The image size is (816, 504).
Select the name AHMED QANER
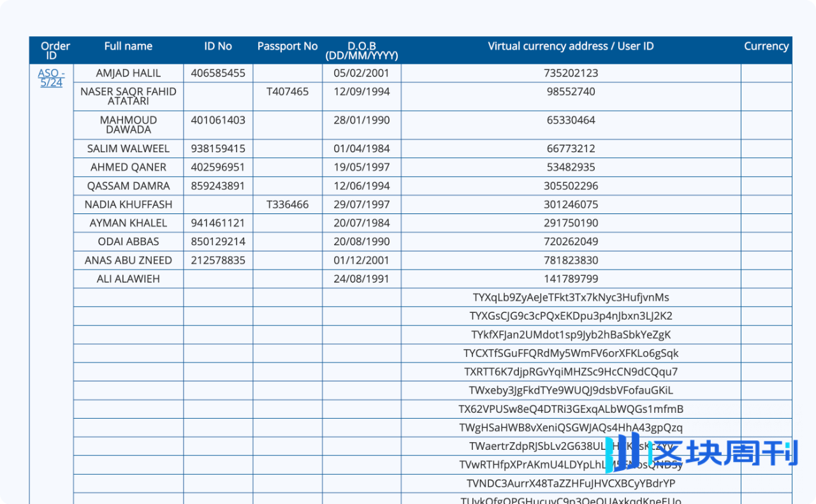coord(128,167)
